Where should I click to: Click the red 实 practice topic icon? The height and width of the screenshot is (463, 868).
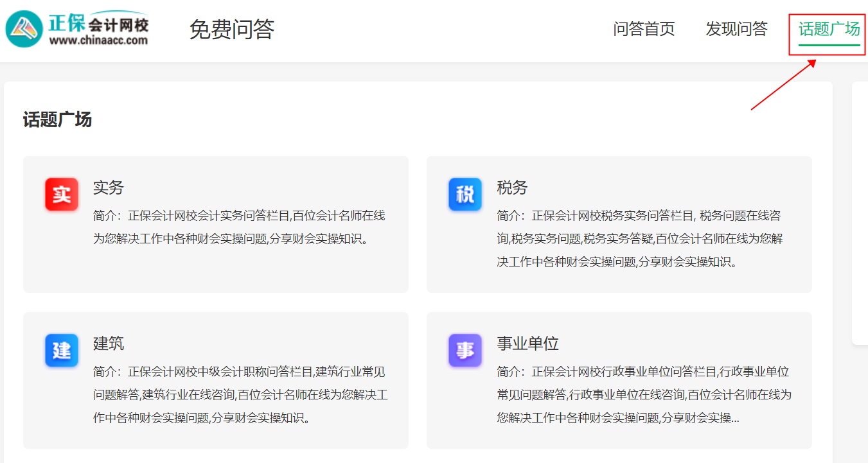(x=62, y=195)
